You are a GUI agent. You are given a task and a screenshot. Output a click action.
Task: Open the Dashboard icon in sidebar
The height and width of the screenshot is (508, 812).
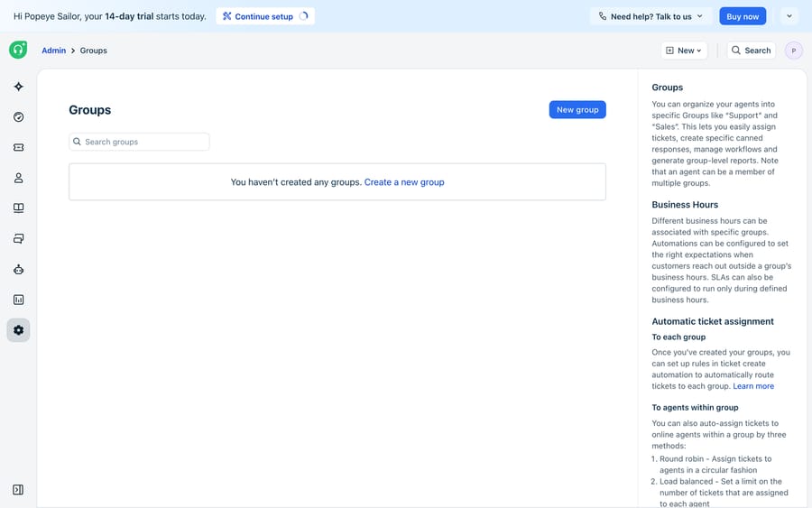(19, 117)
